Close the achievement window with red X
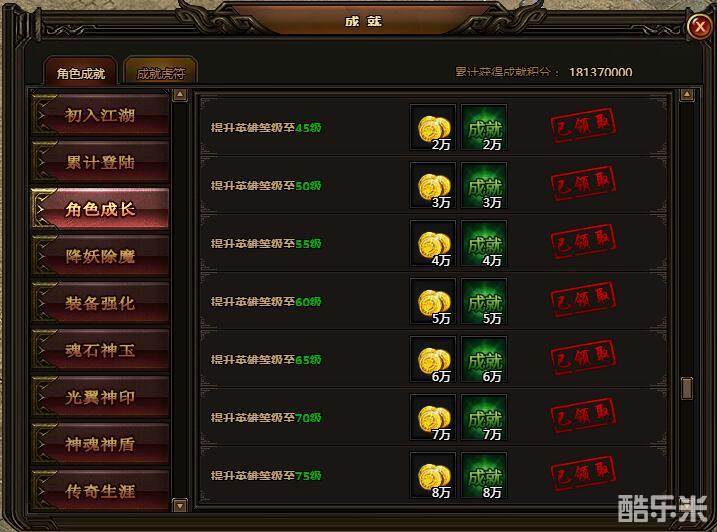The width and height of the screenshot is (717, 532). [x=700, y=27]
